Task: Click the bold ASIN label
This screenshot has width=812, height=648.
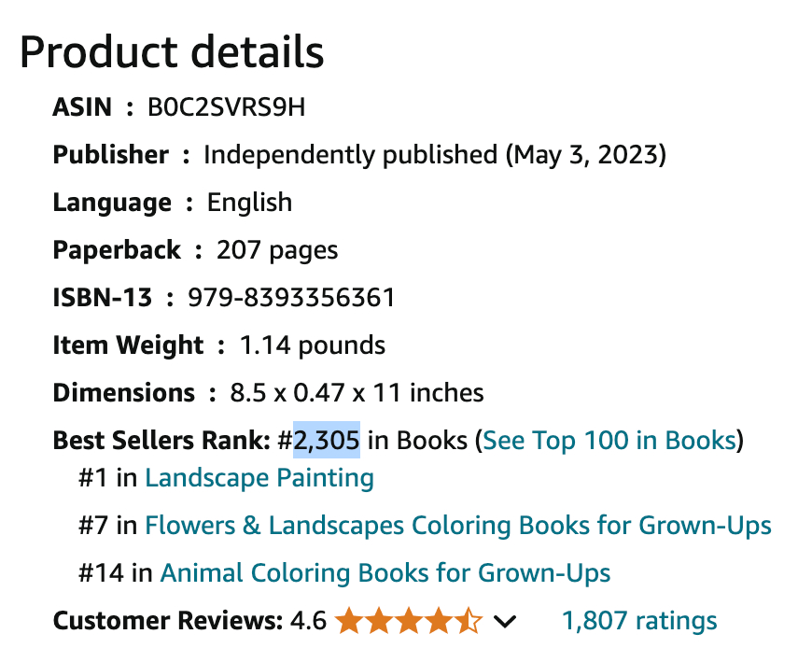Action: tap(84, 107)
